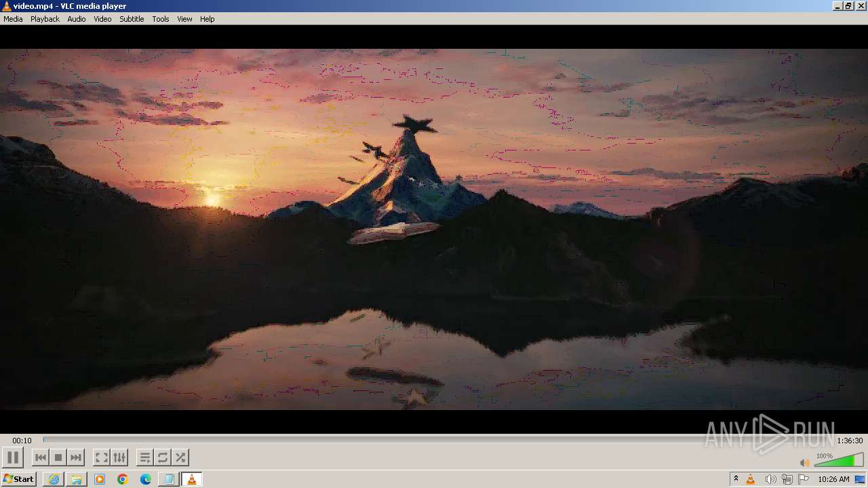Seek in the video timeline bar
This screenshot has height=488, width=868.
click(438, 441)
